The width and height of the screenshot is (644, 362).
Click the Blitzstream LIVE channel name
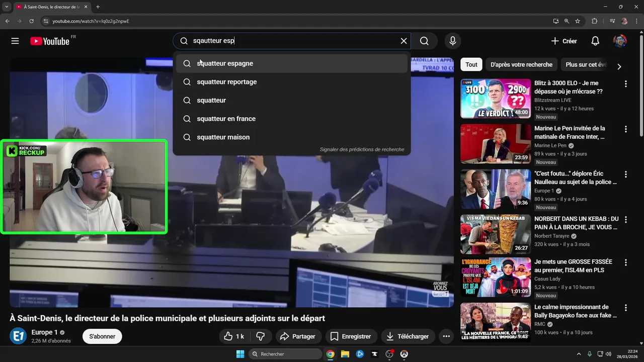click(x=553, y=100)
